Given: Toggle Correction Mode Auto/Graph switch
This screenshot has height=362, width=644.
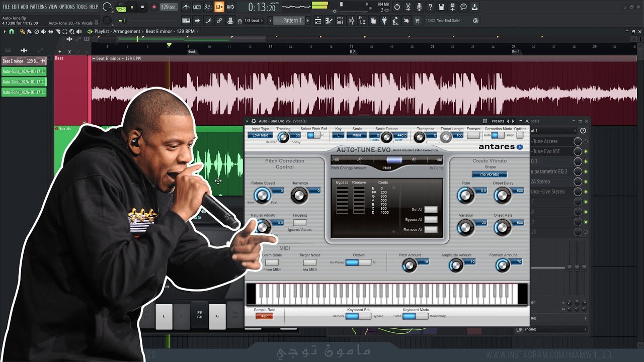Looking at the screenshot, I should (498, 135).
